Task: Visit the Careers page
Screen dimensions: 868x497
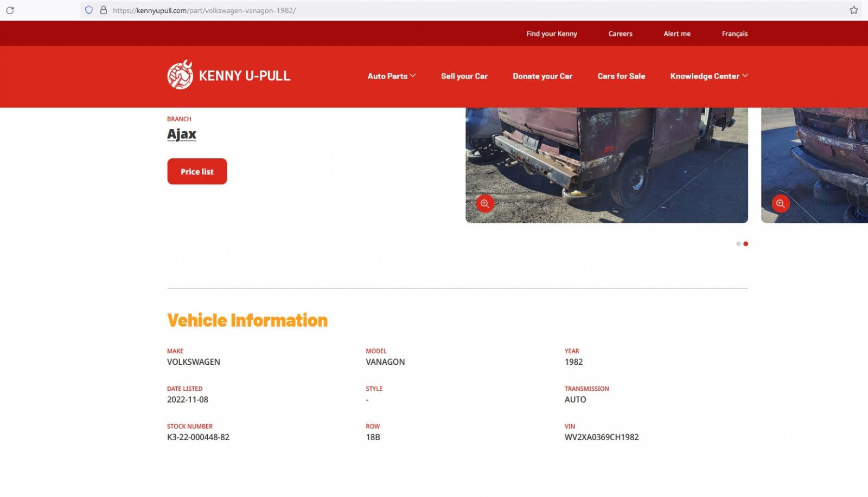Action: [621, 34]
